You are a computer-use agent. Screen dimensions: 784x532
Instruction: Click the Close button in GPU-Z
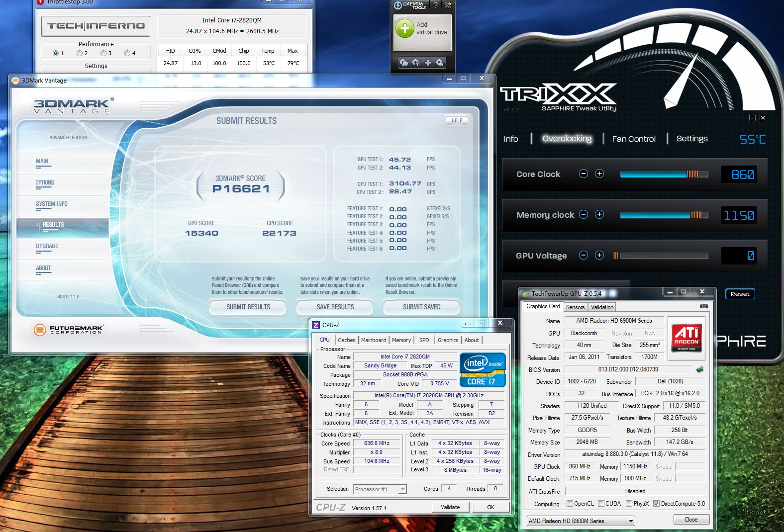[x=691, y=520]
